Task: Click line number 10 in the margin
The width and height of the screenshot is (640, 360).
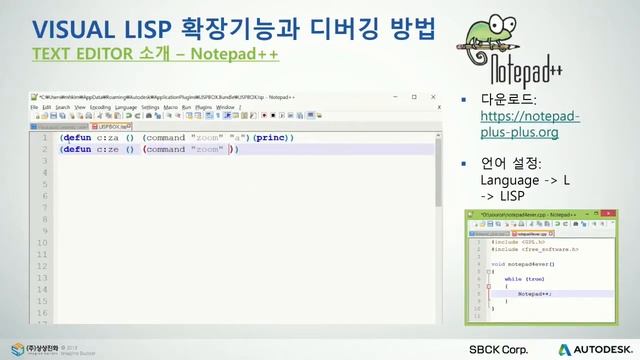Action: (42, 243)
